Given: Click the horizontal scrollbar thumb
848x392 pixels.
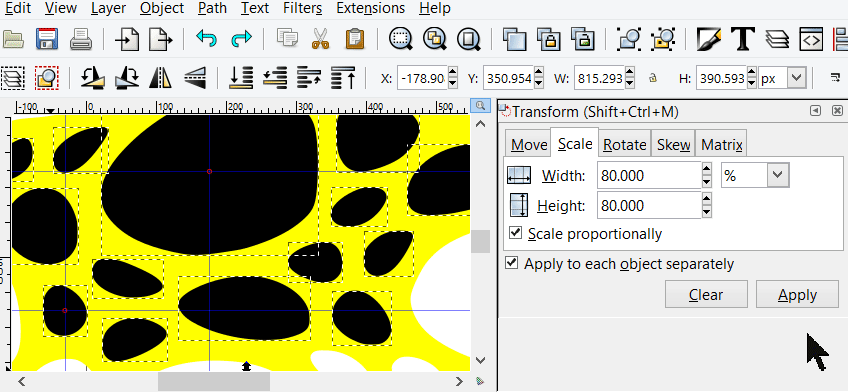Looking at the screenshot, I should 214,381.
